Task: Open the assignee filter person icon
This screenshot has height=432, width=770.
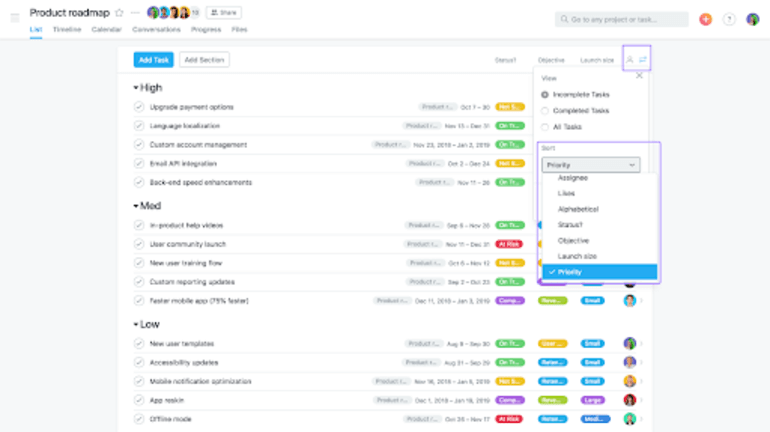Action: point(630,60)
